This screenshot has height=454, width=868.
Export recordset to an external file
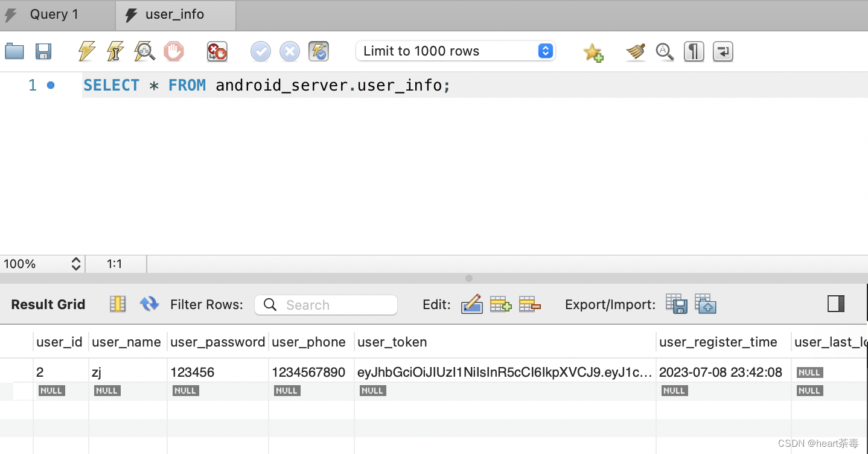[x=676, y=304]
